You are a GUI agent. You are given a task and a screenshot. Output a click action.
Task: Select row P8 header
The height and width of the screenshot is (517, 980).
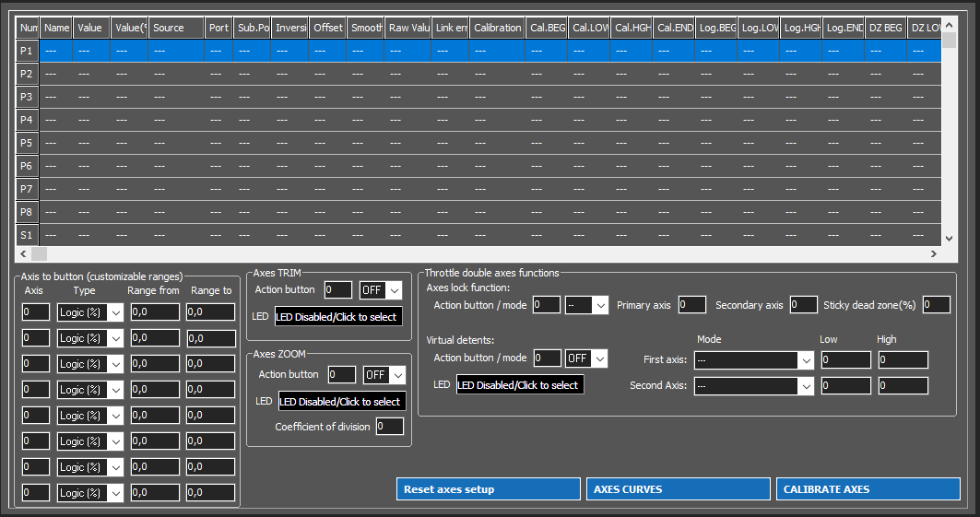point(27,212)
